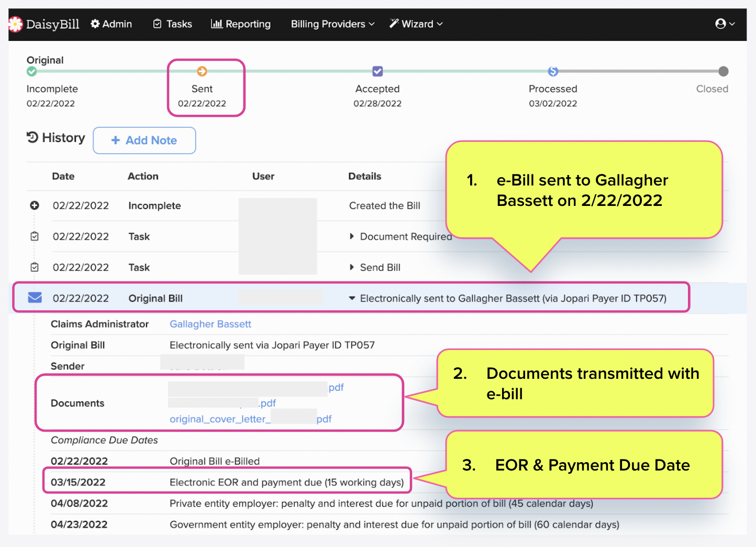Click the Accepted date 02/28/2022
This screenshot has height=547, width=756.
click(x=377, y=104)
